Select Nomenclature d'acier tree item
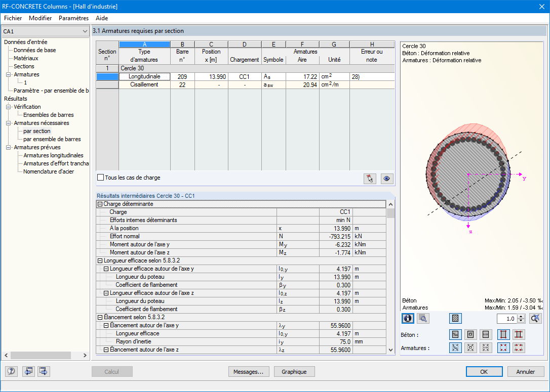Image resolution: width=550 pixels, height=392 pixels. coord(49,171)
